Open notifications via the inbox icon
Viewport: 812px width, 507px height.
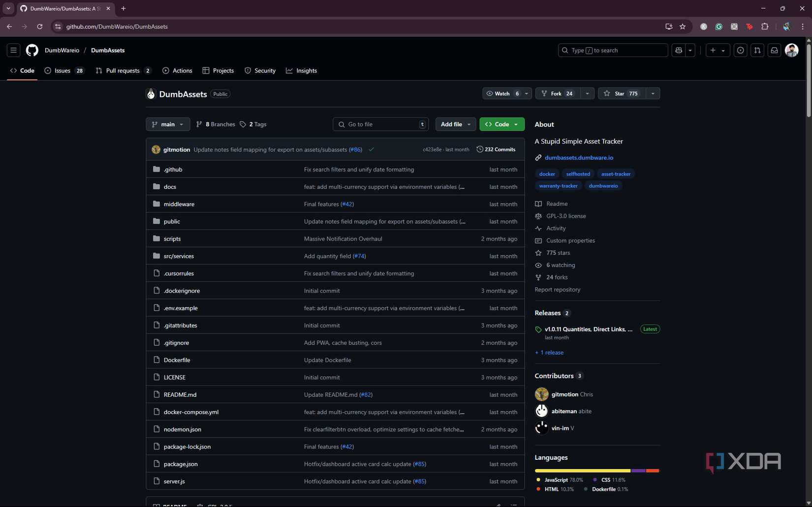(x=774, y=50)
